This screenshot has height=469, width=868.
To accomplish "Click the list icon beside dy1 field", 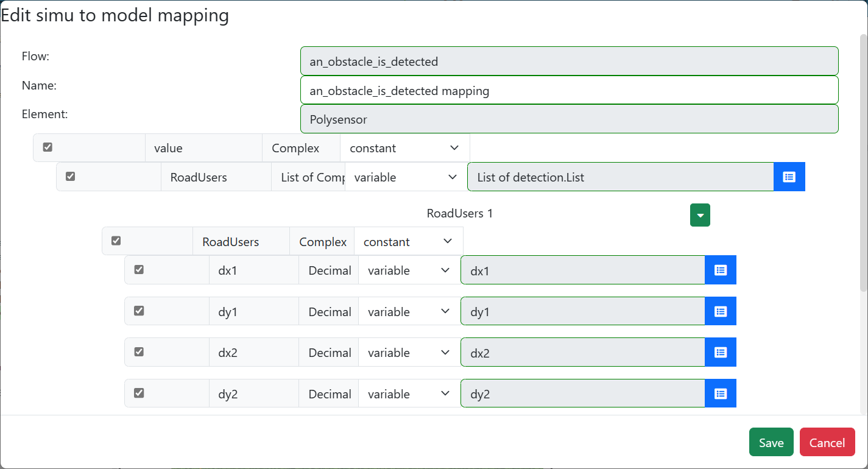I will tap(721, 311).
